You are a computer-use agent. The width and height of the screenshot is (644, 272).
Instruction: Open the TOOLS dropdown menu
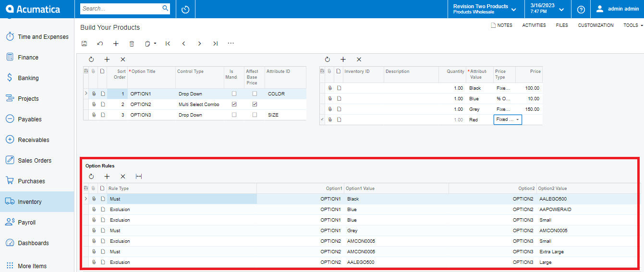point(633,25)
